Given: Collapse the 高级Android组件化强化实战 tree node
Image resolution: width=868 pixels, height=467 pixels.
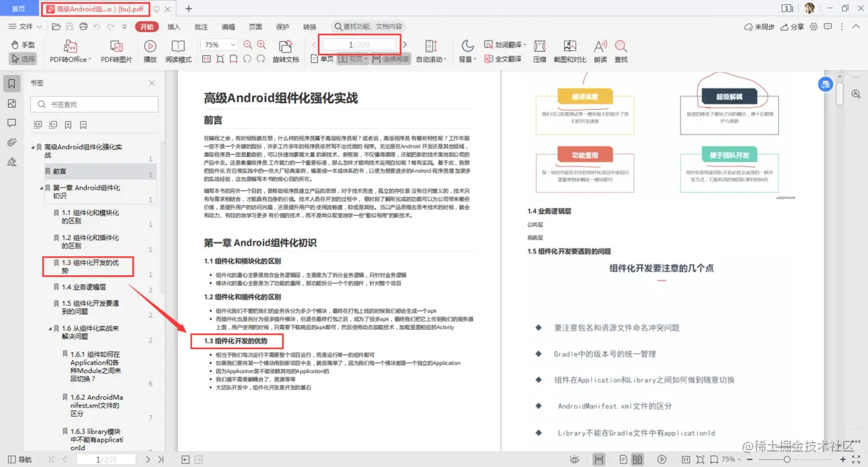Looking at the screenshot, I should point(33,147).
